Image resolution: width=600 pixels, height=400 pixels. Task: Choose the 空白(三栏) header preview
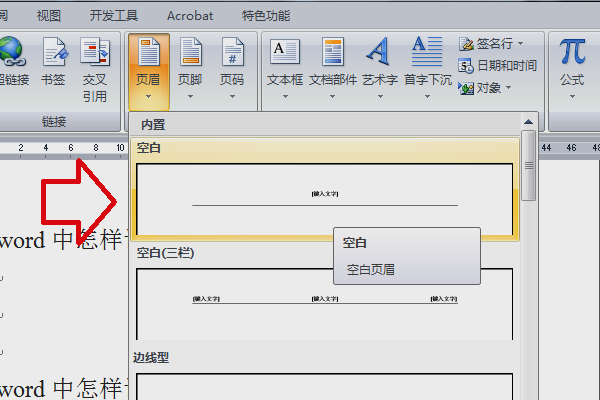324,304
